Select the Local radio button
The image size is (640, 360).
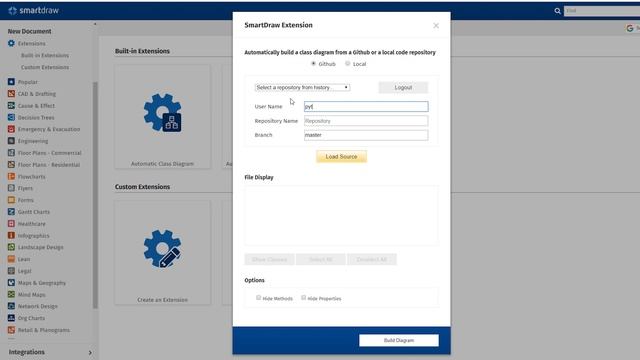[x=348, y=63]
